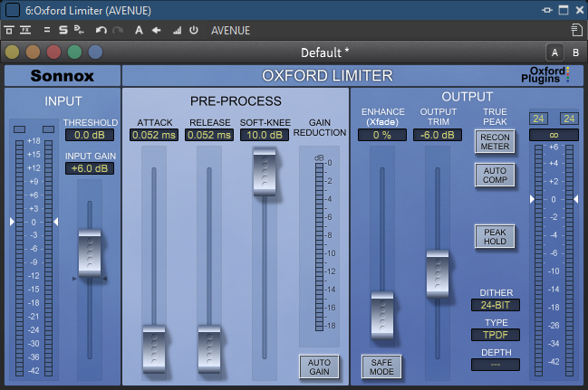Click the A automation icon in toolbar

(140, 30)
